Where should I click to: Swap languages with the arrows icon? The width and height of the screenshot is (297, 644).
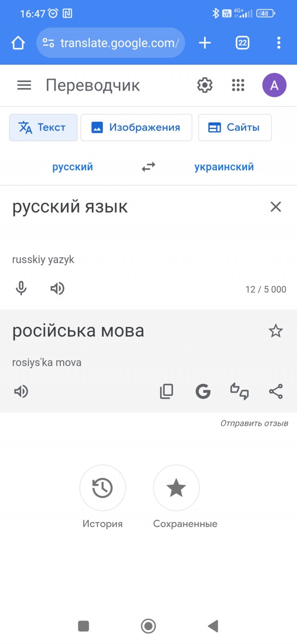click(148, 167)
